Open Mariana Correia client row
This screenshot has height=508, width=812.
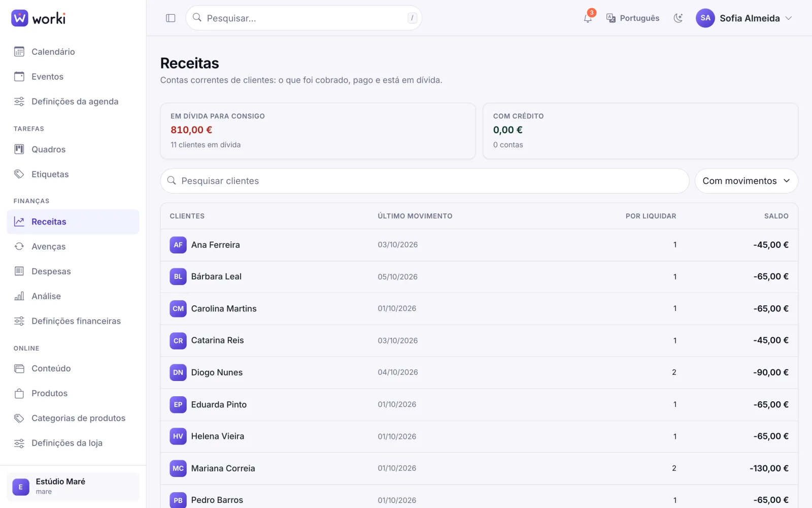click(x=479, y=468)
